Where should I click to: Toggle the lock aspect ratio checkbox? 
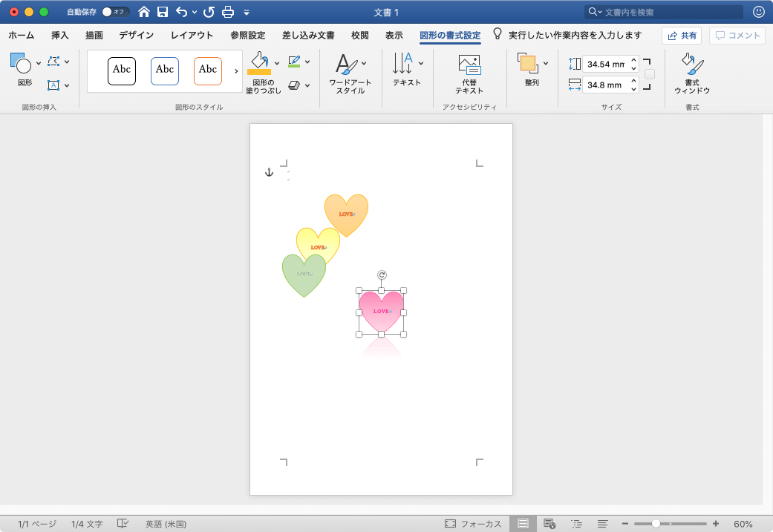point(650,74)
